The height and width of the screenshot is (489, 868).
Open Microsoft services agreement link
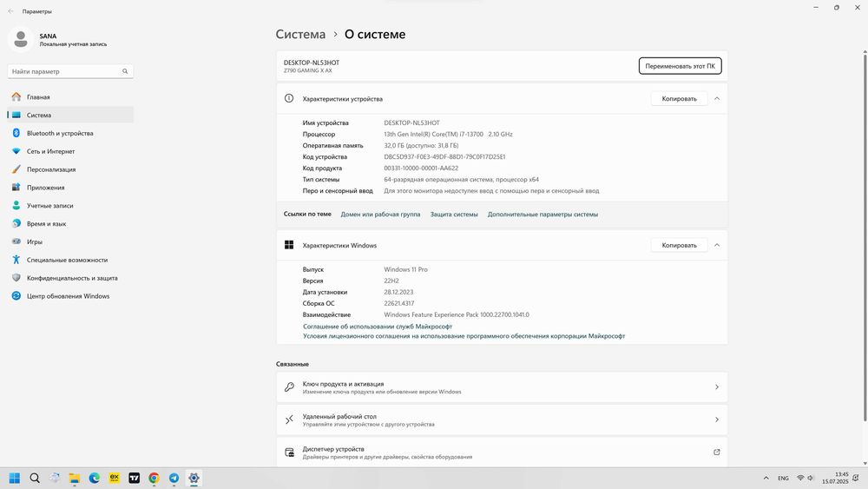pyautogui.click(x=378, y=327)
